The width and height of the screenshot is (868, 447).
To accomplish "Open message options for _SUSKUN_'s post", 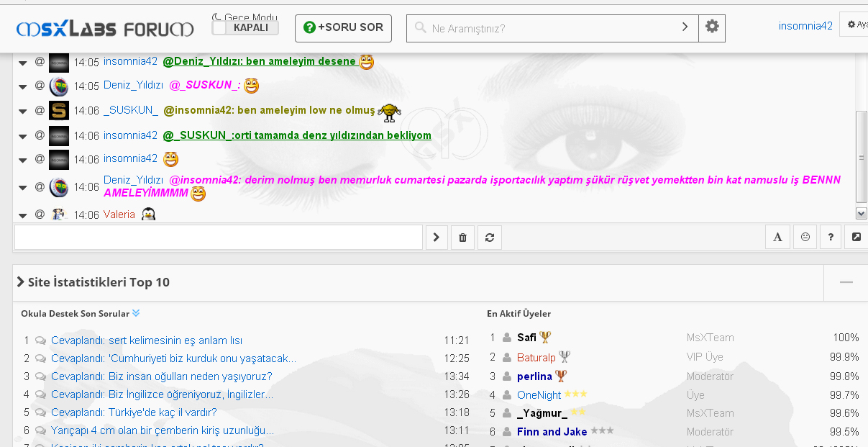I will (22, 111).
